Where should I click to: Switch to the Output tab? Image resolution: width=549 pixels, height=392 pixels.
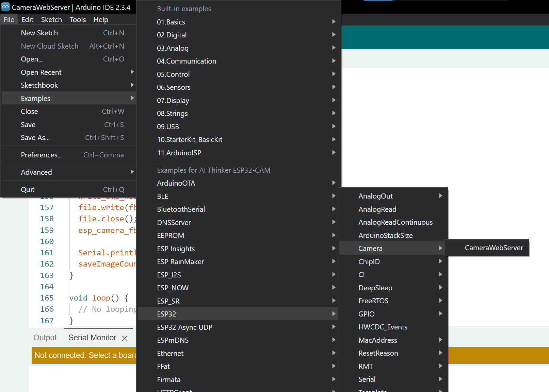45,338
